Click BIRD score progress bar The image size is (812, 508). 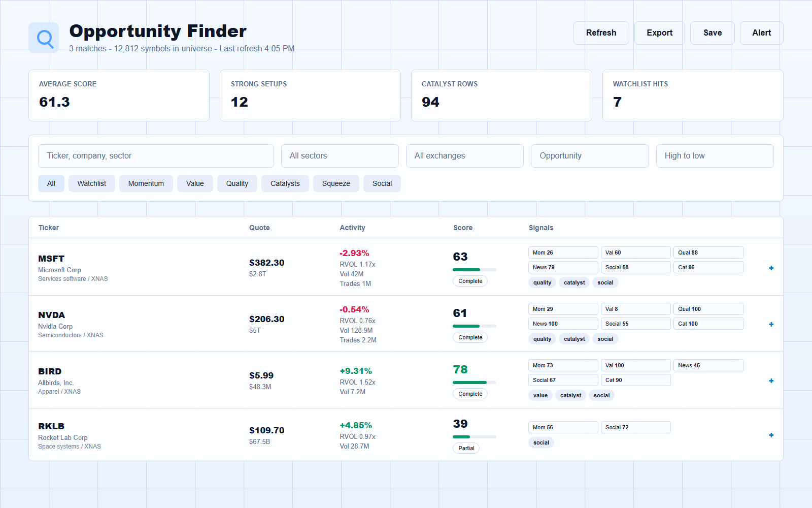475,383
